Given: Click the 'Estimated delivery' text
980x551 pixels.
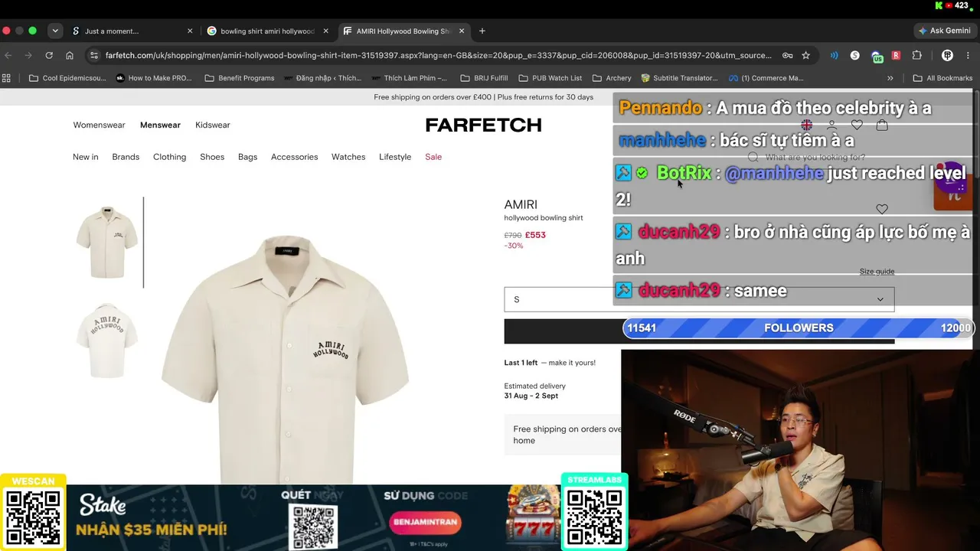Looking at the screenshot, I should click(x=534, y=386).
